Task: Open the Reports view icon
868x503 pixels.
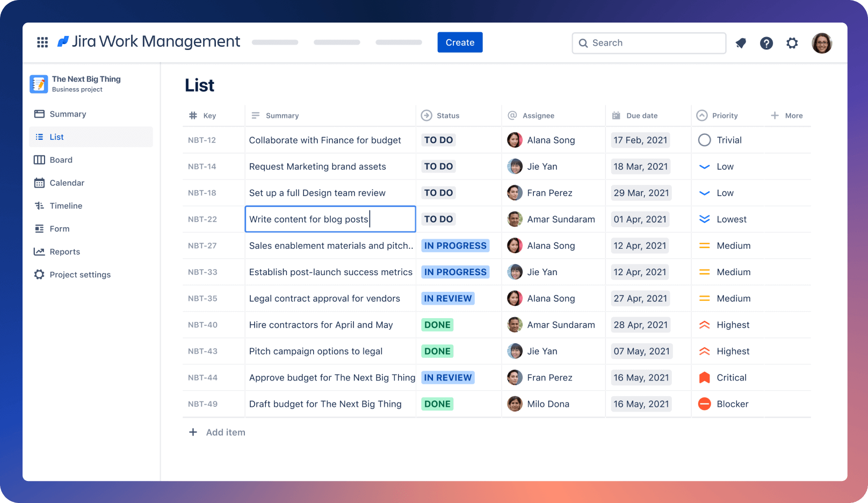Action: [x=39, y=251]
